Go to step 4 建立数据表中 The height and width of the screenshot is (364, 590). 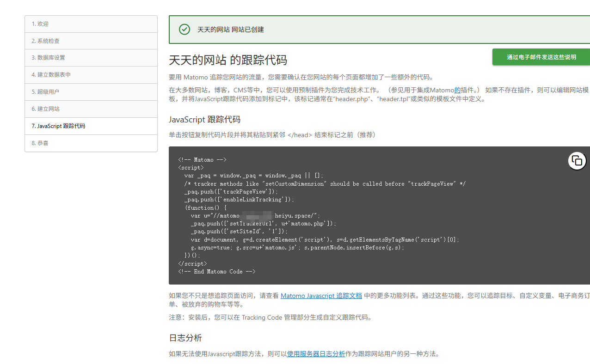coord(91,75)
